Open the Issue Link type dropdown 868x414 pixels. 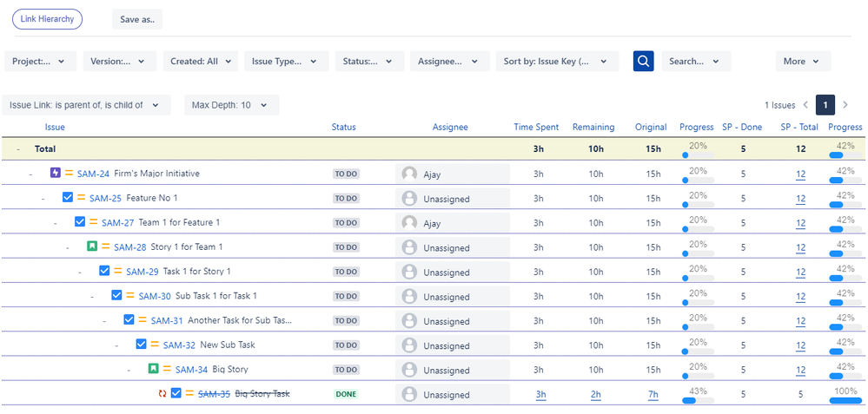pos(85,105)
